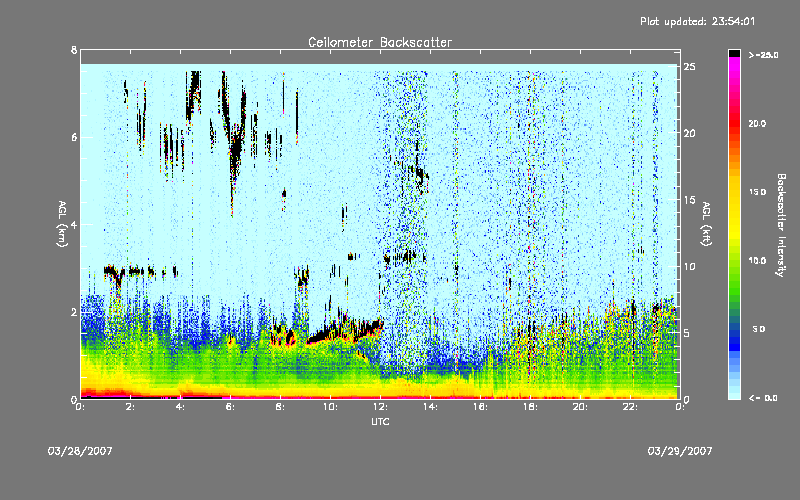This screenshot has width=800, height=500.
Task: Click the dark blue section of the colorbar
Action: [734, 338]
